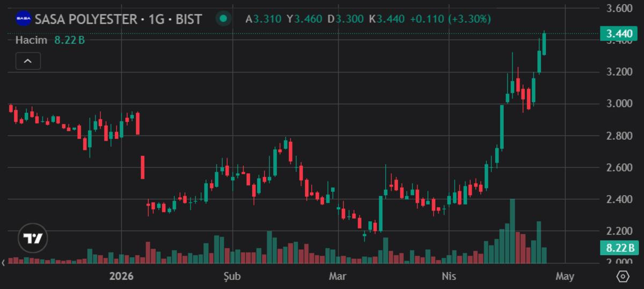Click the 3.200 price axis label
This screenshot has height=289, width=644.
[x=619, y=72]
